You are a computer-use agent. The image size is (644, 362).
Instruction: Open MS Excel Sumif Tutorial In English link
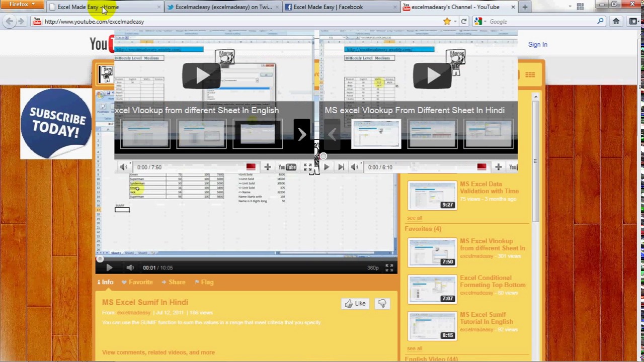click(487, 318)
